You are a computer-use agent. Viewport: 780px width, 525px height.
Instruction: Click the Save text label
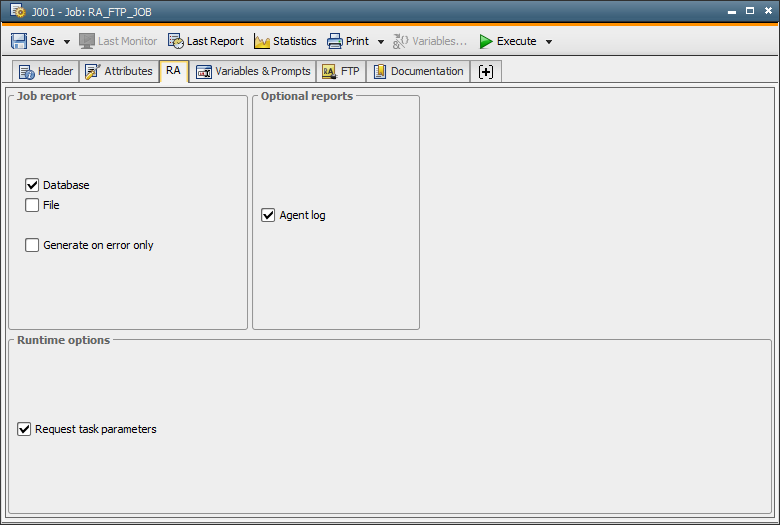[42, 41]
